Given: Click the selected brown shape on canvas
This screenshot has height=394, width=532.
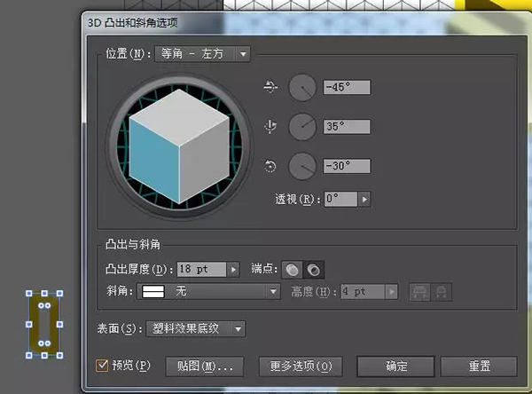Looking at the screenshot, I should pyautogui.click(x=44, y=325).
